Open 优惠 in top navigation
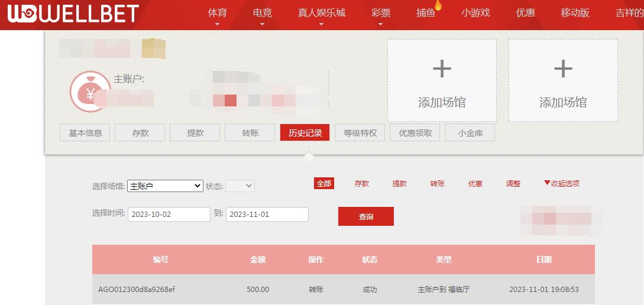Screen dimensions: 644x305 pos(525,13)
